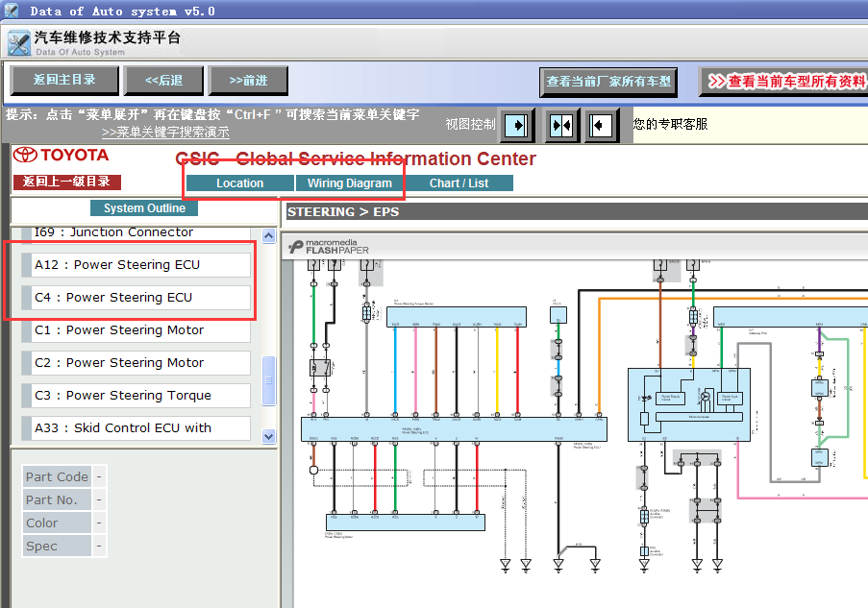The width and height of the screenshot is (868, 608).
Task: Click the Color label
Action: [x=57, y=523]
